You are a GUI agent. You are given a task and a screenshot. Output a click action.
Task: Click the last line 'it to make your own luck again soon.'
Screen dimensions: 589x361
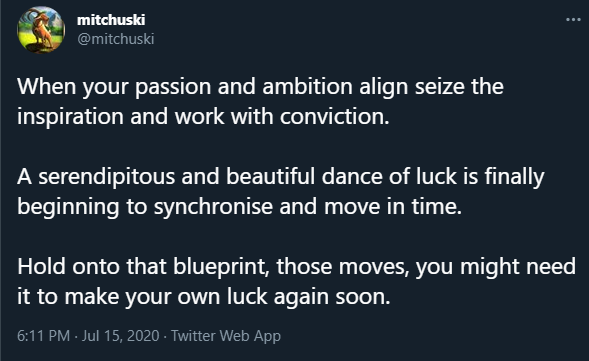(204, 297)
